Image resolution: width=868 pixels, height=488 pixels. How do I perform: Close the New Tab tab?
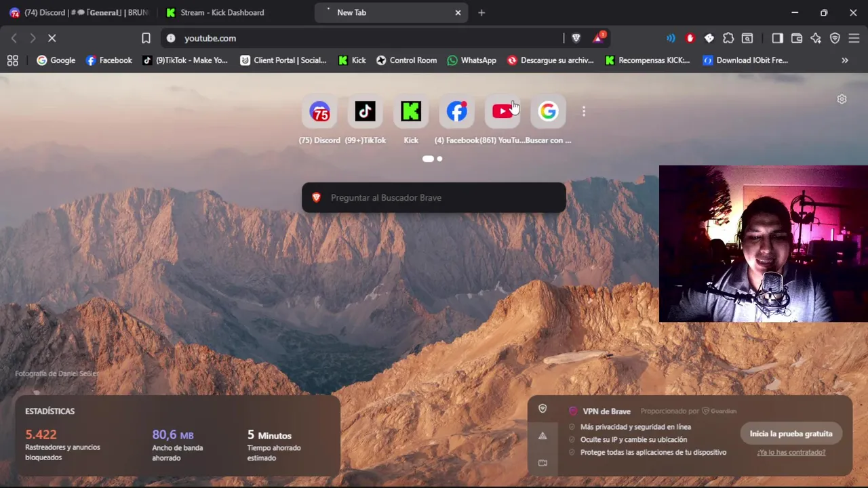click(x=458, y=12)
